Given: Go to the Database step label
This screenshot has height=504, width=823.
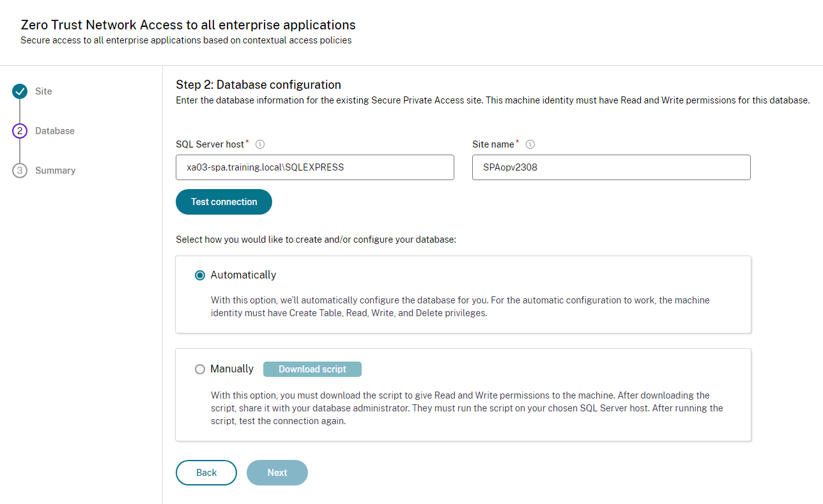Looking at the screenshot, I should 55,131.
